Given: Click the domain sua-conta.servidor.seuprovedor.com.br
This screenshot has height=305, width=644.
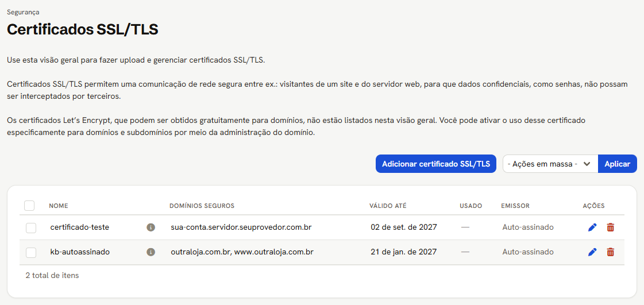Looking at the screenshot, I should tap(241, 227).
